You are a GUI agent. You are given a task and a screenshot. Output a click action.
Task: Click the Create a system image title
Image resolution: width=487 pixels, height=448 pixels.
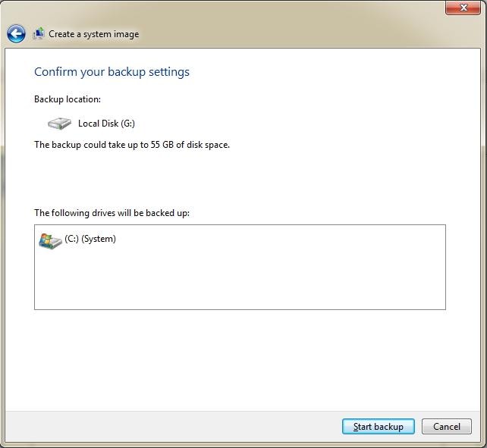coord(94,34)
